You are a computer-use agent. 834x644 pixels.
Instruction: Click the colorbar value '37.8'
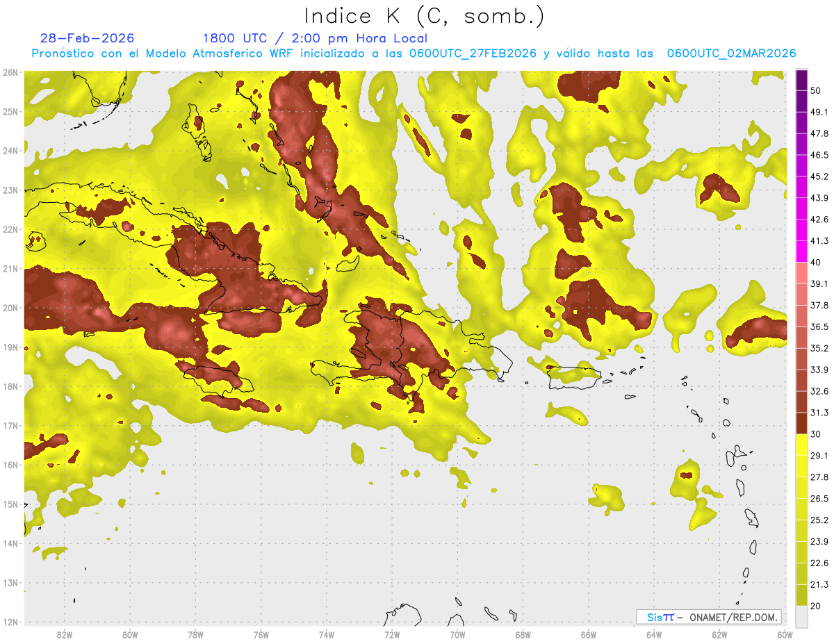[x=819, y=306]
